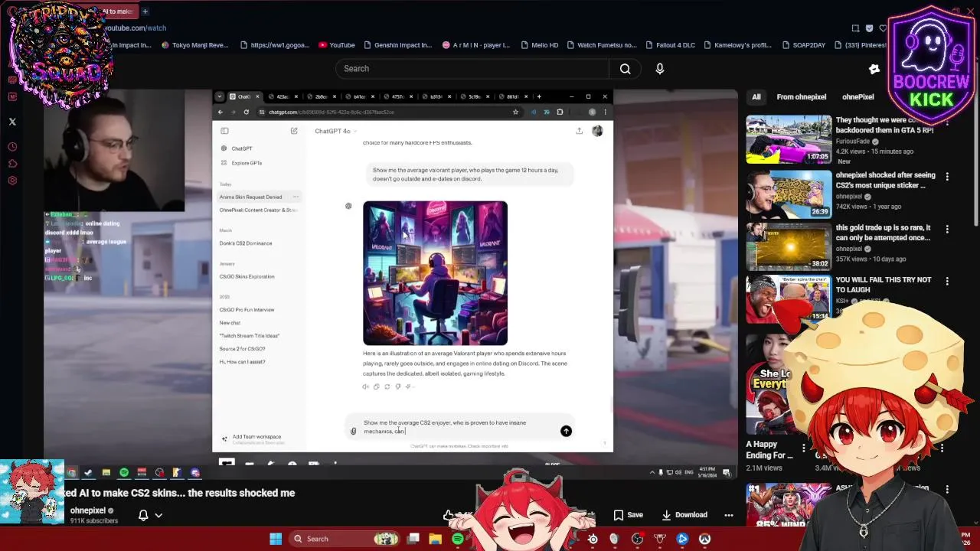980x551 pixels.
Task: Click the share chat upload icon
Action: pos(580,131)
